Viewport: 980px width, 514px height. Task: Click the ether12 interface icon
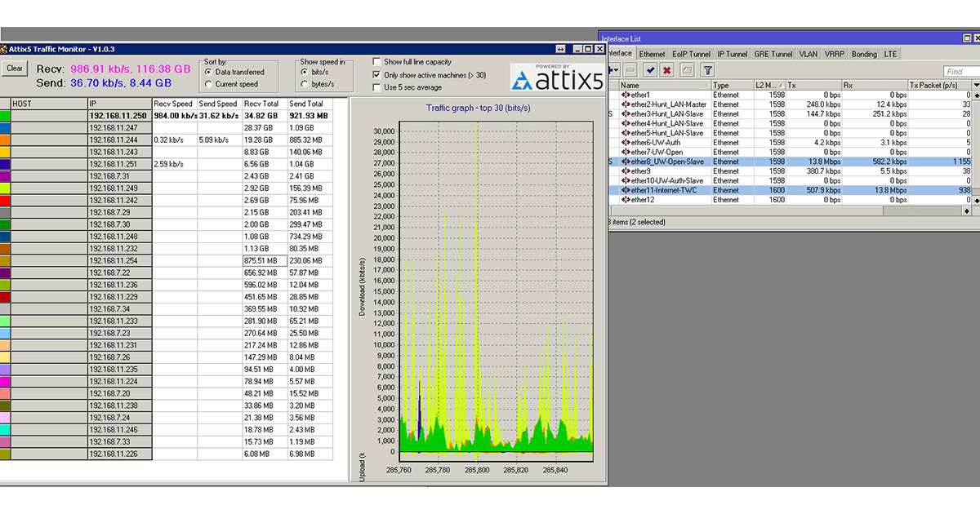tap(626, 200)
